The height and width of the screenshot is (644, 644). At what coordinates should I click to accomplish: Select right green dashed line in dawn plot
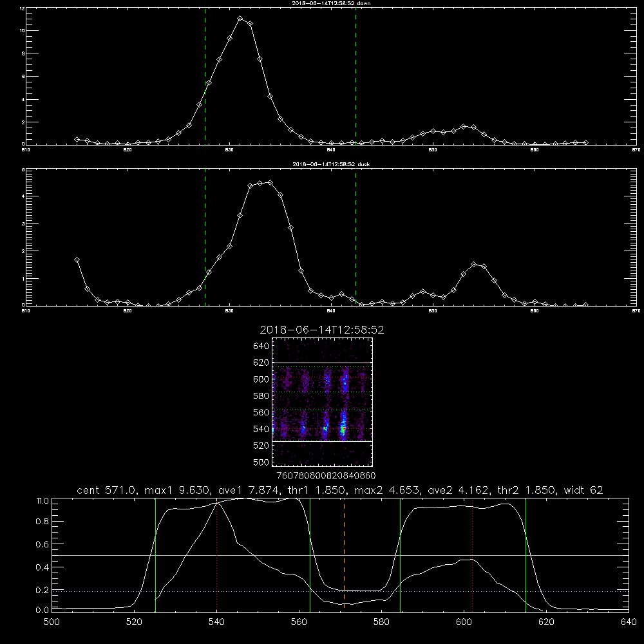[355, 76]
